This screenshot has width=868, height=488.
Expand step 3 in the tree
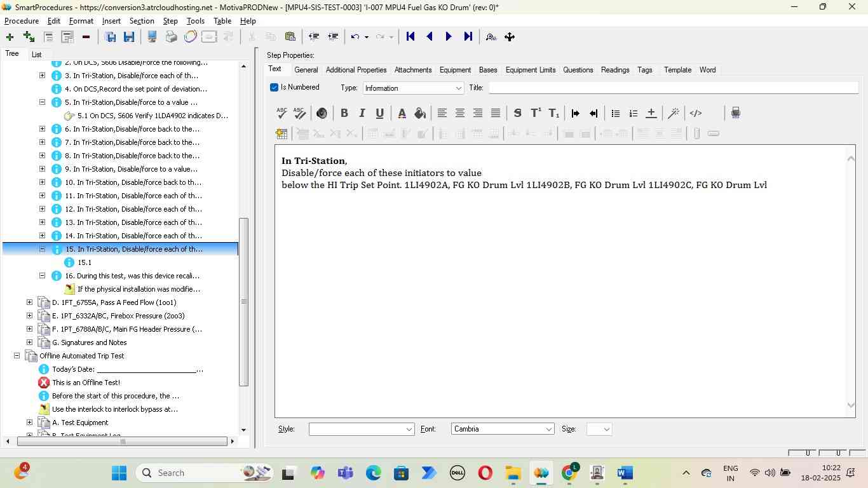click(43, 76)
